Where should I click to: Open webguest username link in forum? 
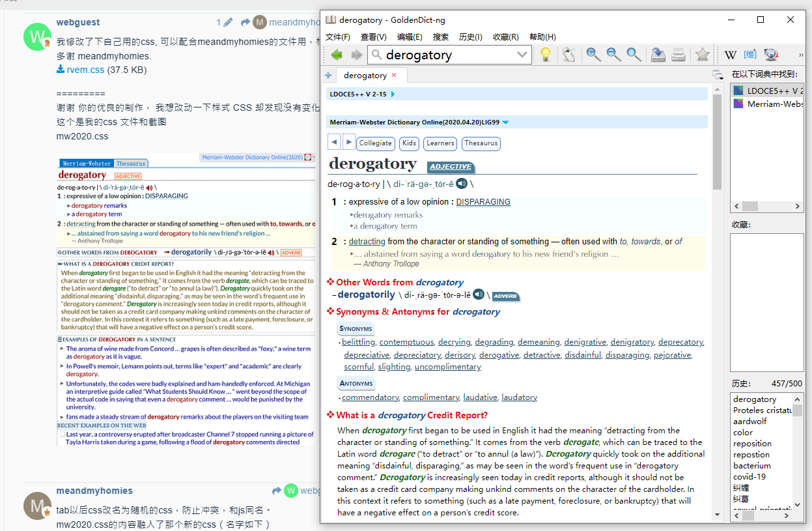(78, 23)
